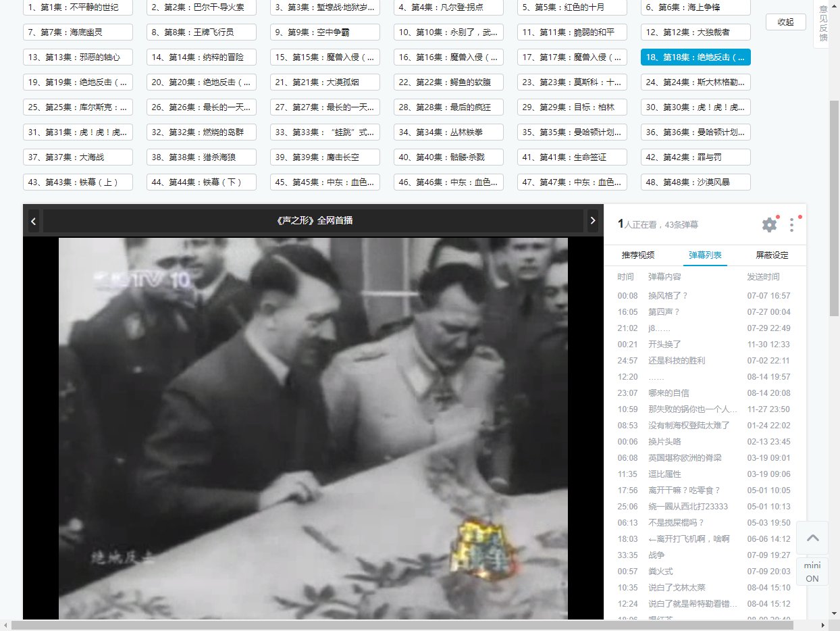
Task: Open the 屏蔽设定 tab
Action: (771, 255)
